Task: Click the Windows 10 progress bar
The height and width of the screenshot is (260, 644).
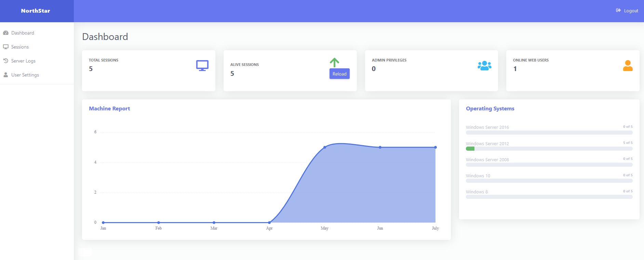Action: pyautogui.click(x=549, y=181)
